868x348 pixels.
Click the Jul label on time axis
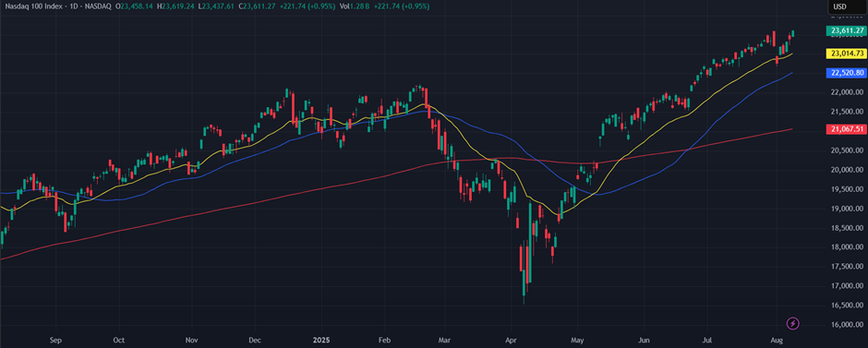point(707,341)
